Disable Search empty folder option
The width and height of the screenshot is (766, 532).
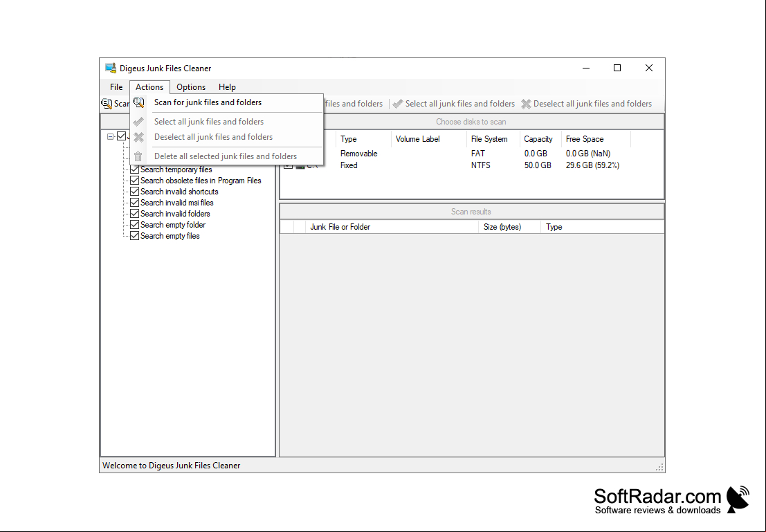135,225
